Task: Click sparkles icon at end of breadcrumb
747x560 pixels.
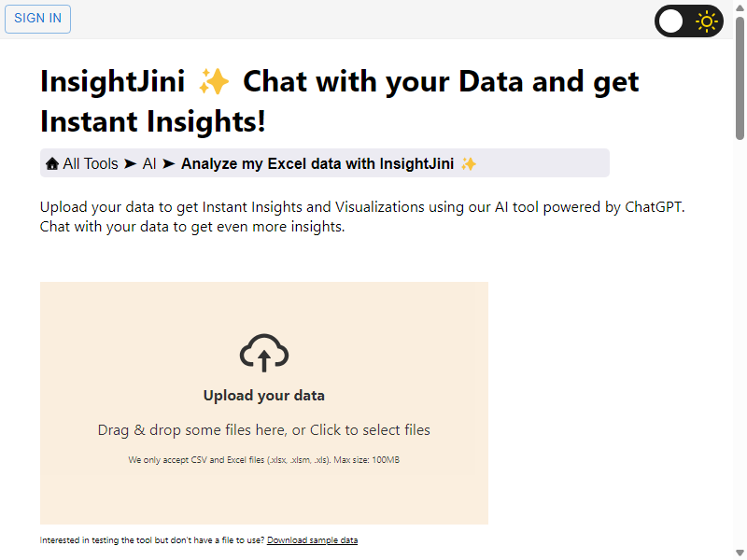Action: (x=469, y=164)
